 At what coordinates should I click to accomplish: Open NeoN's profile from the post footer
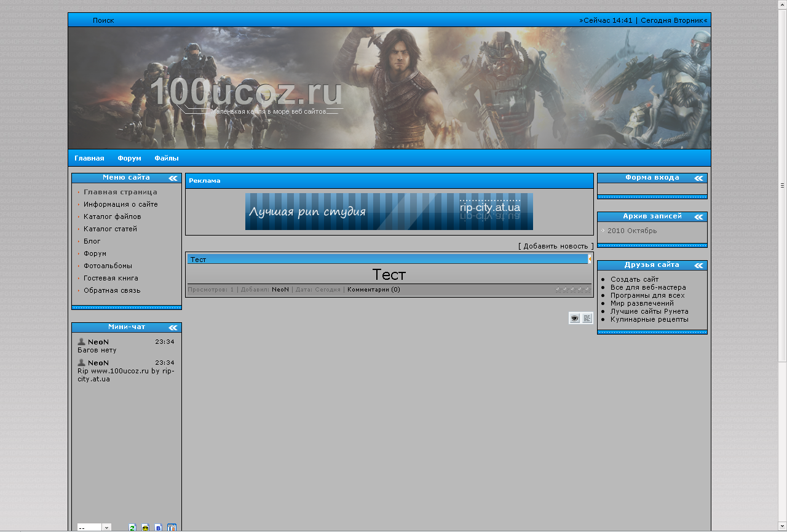click(x=280, y=289)
